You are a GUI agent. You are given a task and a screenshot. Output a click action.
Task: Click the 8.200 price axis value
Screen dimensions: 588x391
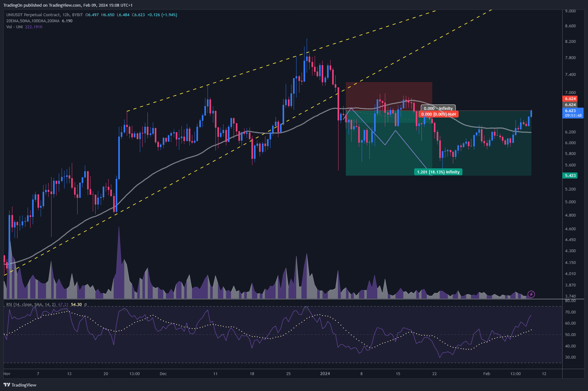tap(571, 42)
